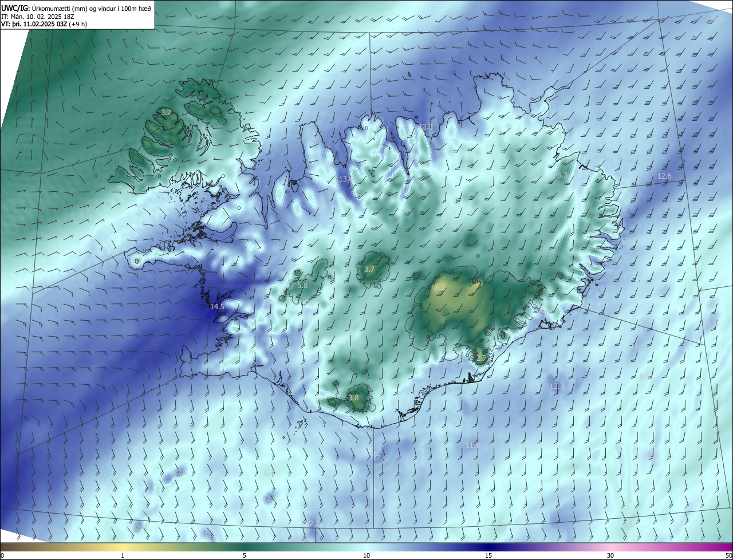Click the 12.6 value label off the east coast

pyautogui.click(x=664, y=176)
